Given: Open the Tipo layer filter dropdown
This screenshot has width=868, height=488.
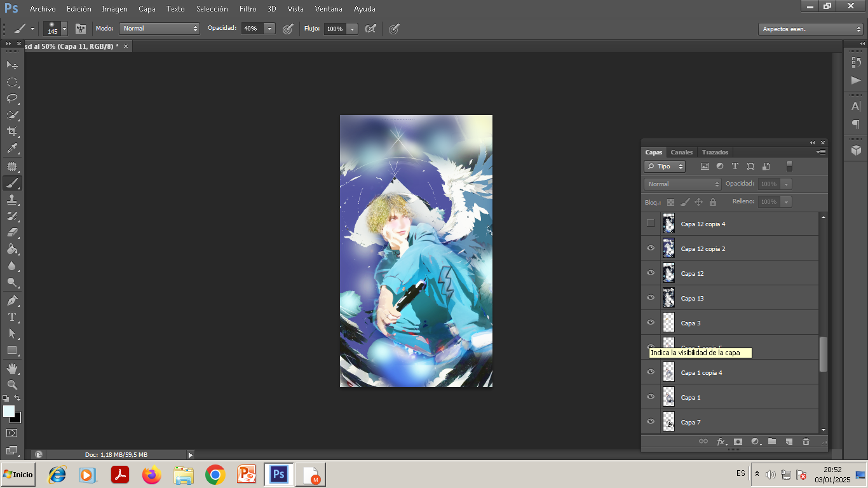Looking at the screenshot, I should pyautogui.click(x=665, y=166).
